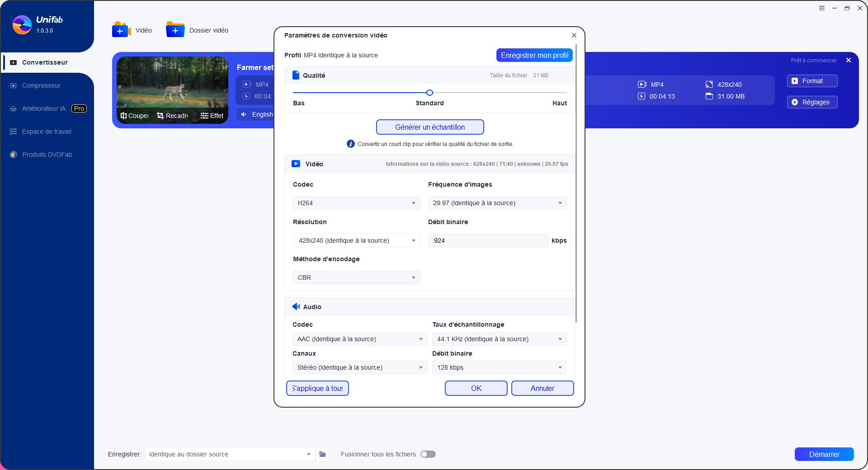
Task: Click Générer un échantillon button
Action: pos(429,127)
